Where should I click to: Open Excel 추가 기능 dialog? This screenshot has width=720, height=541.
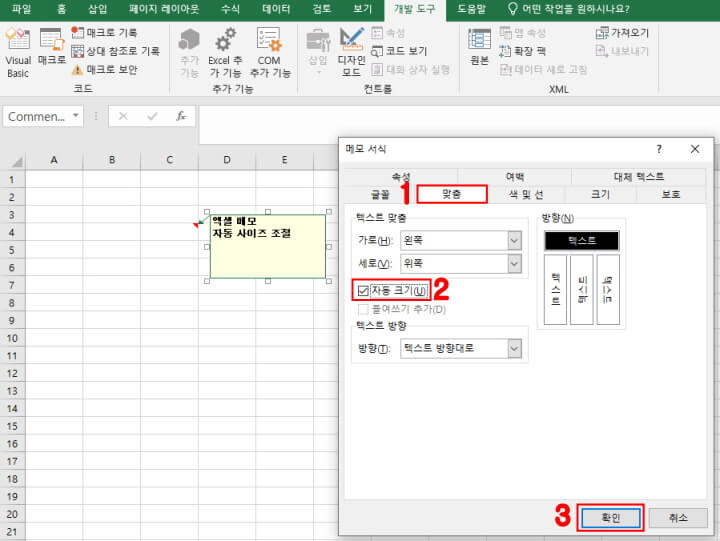pos(225,52)
